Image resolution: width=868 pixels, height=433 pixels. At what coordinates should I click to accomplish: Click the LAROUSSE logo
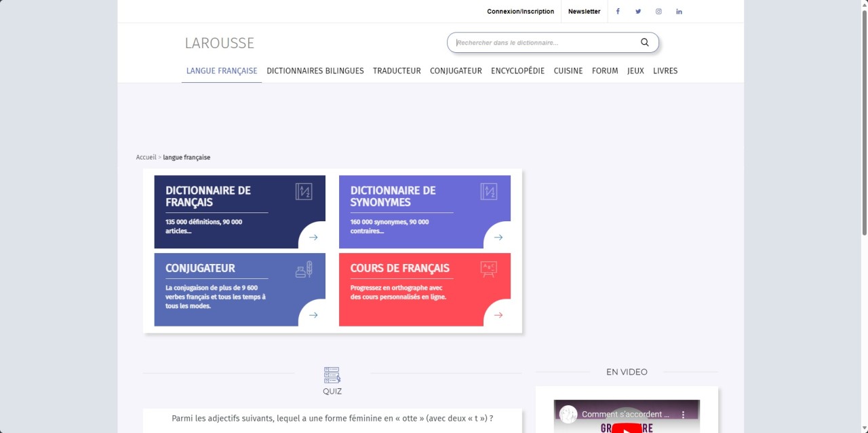pos(219,43)
